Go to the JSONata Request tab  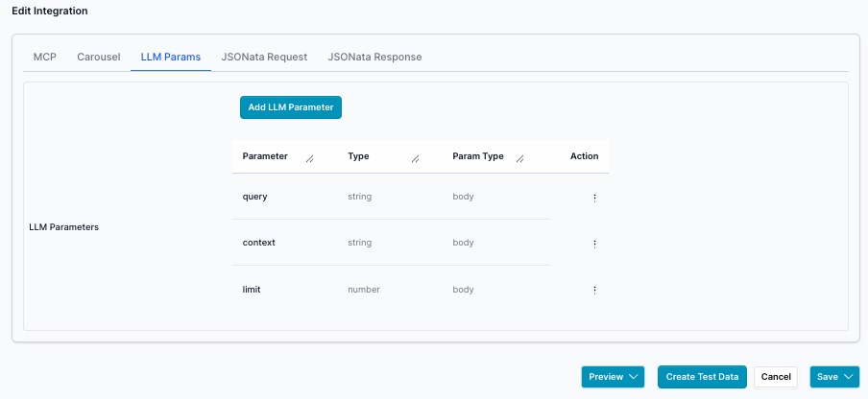coord(264,57)
